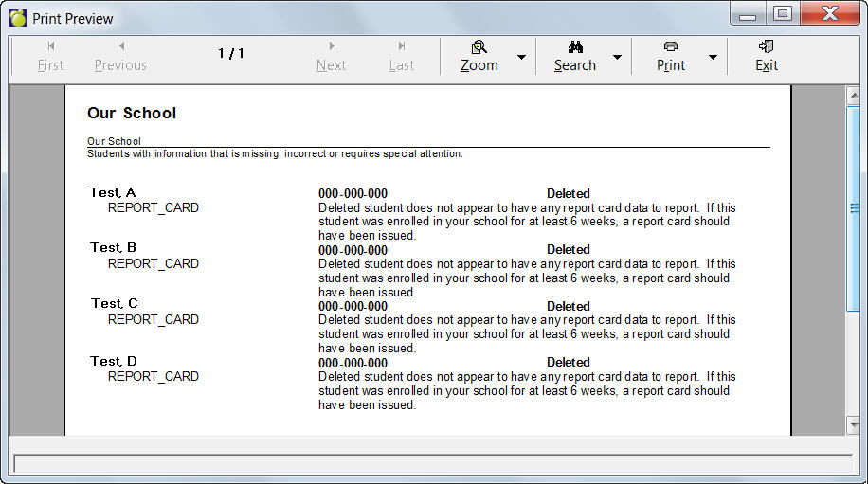
Task: Click the Exit door icon
Action: click(x=767, y=46)
